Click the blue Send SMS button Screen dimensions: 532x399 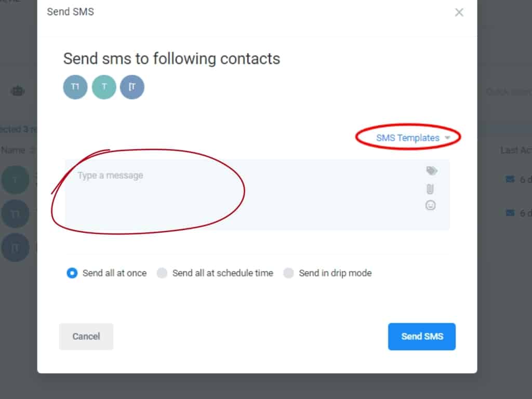pos(421,336)
